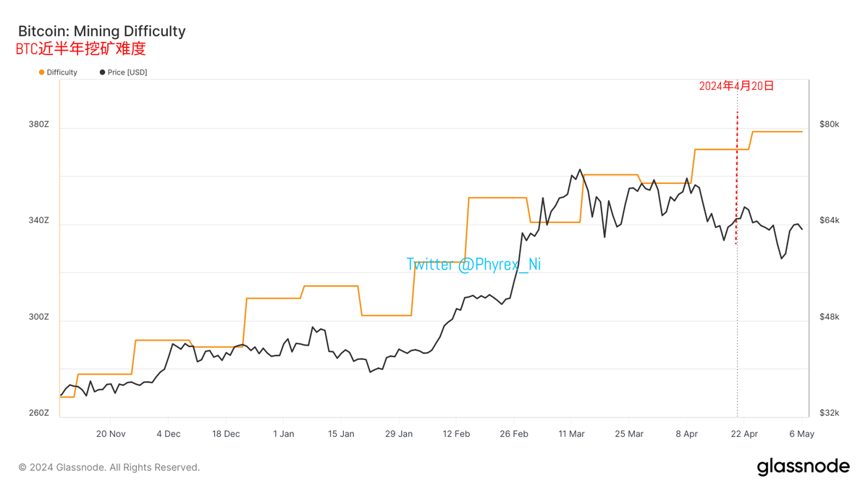Click the $80k price axis label

pyautogui.click(x=829, y=125)
